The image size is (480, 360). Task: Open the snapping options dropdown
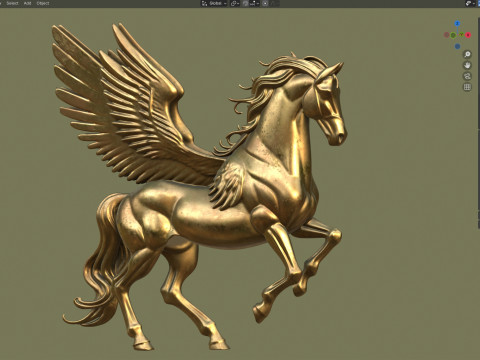click(x=254, y=3)
